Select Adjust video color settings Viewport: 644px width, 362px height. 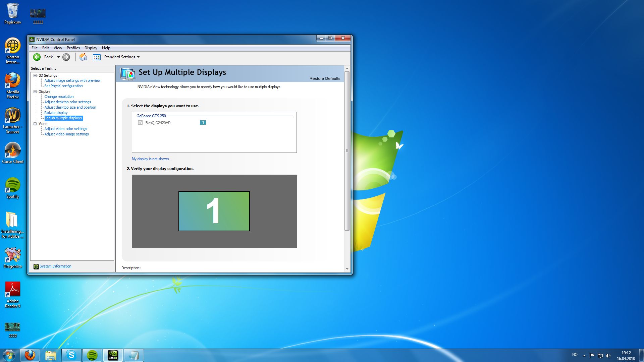coord(66,129)
